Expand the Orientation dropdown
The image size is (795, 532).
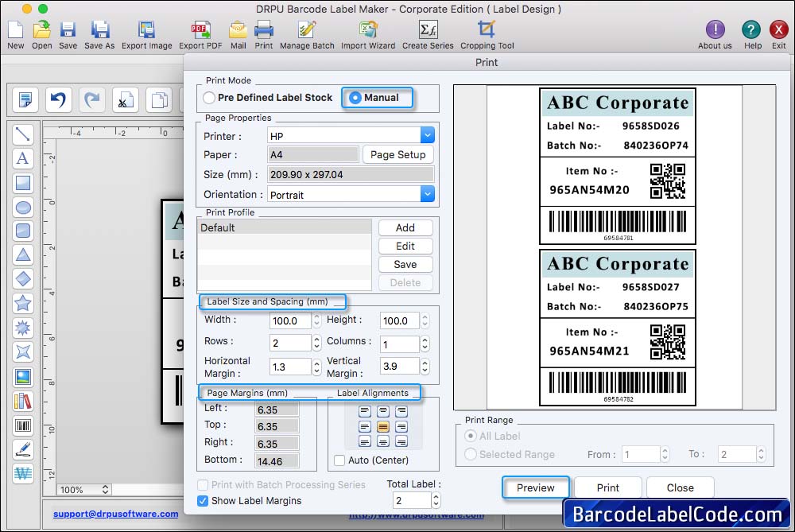(428, 194)
